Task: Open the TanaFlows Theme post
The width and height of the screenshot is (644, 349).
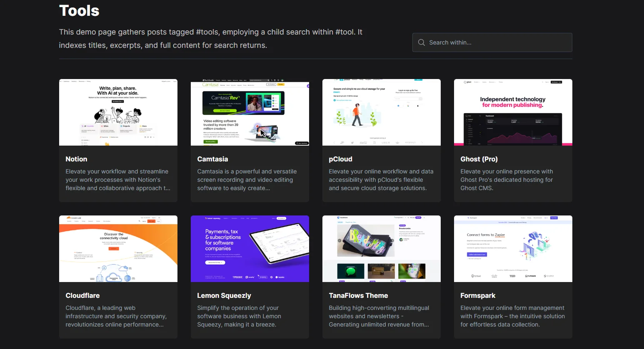Action: [359, 295]
